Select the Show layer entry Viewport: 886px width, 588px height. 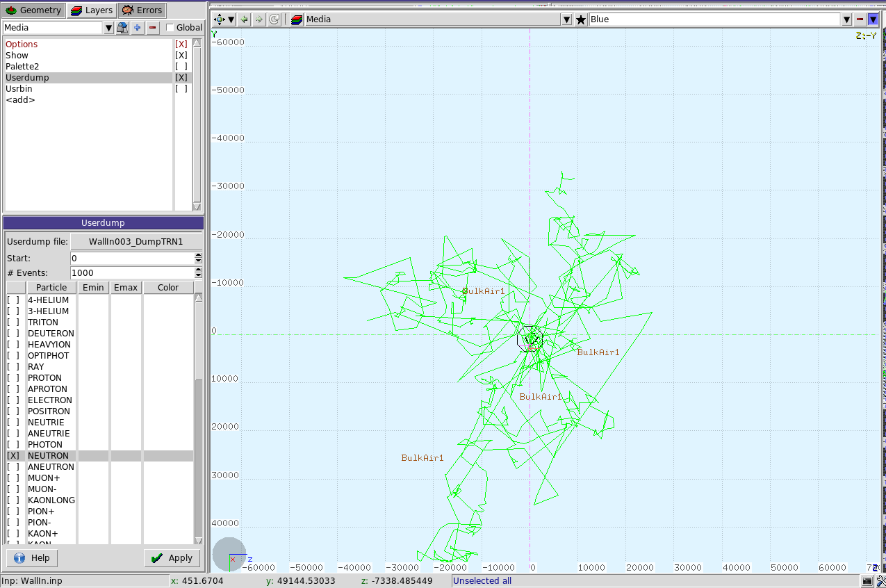pyautogui.click(x=88, y=56)
